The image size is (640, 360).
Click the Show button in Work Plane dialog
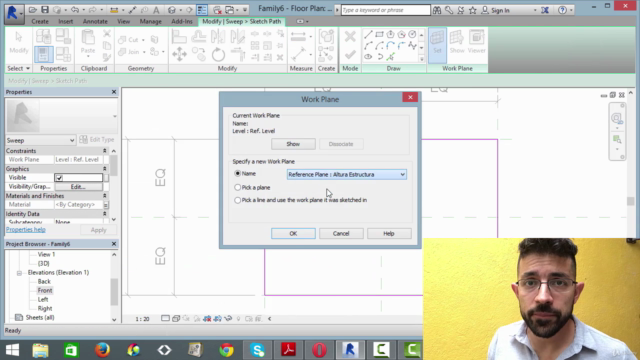click(293, 144)
